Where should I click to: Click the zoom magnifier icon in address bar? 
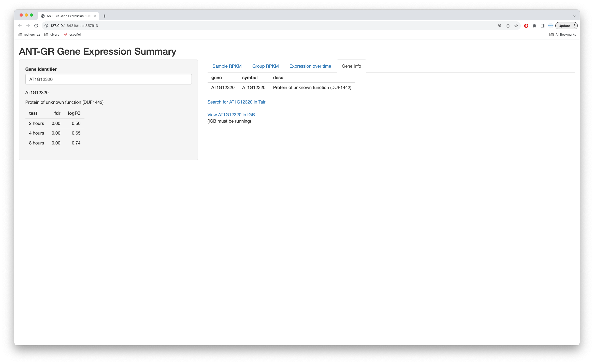tap(500, 26)
